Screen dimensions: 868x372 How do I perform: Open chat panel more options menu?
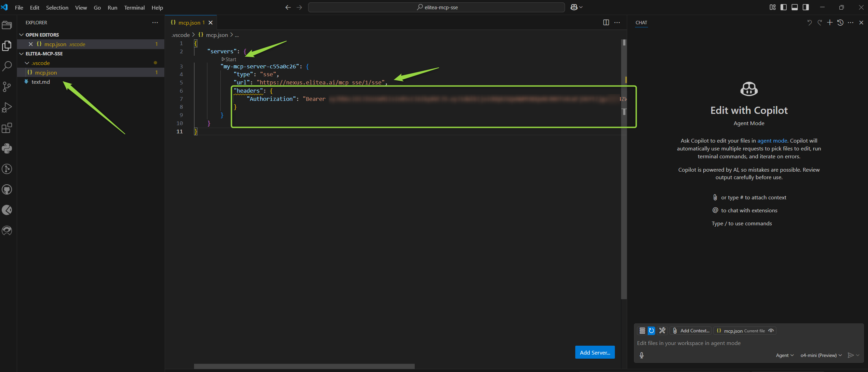[x=851, y=22]
